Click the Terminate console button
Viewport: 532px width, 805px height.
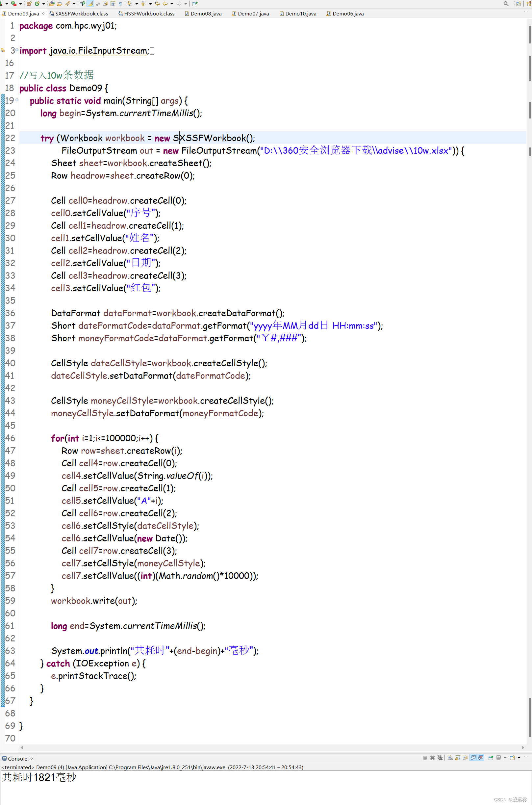coord(425,758)
